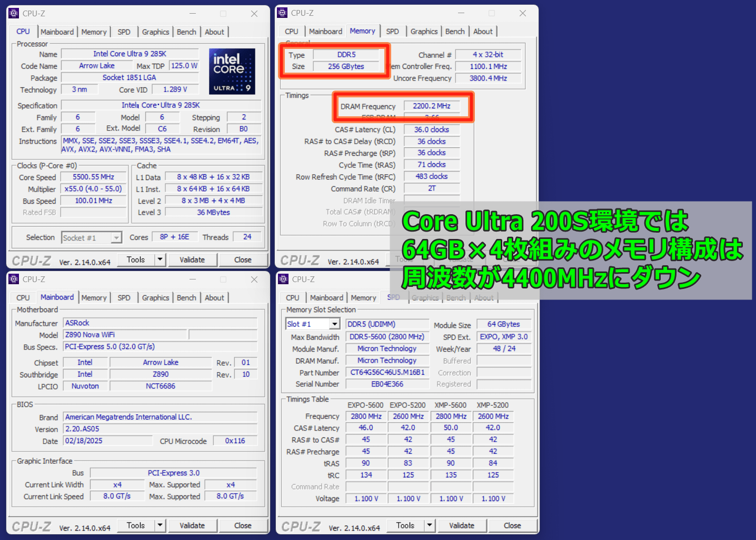This screenshot has height=540, width=756.
Task: Click the motherboard Manufacturer value 'ASRock'
Action: [161, 323]
